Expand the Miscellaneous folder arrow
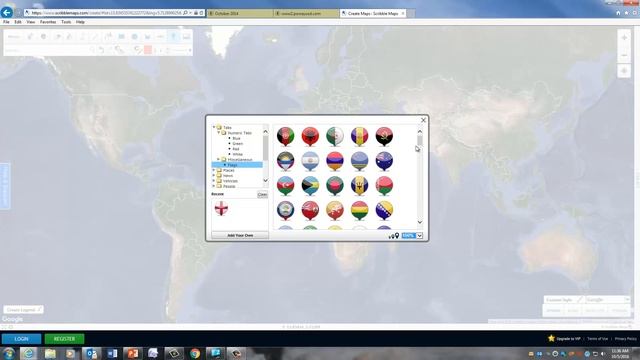Viewport: 640px width, 360px height. 219,159
